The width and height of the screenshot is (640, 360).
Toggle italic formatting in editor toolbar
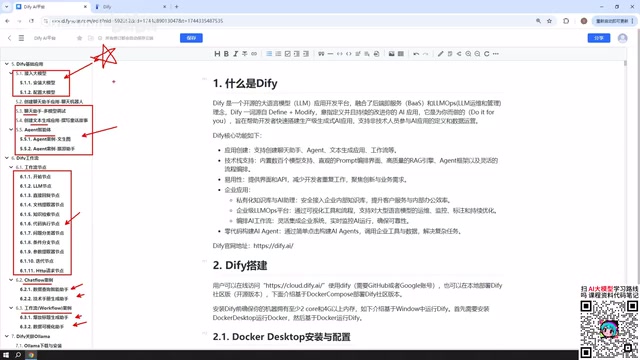tap(236, 54)
